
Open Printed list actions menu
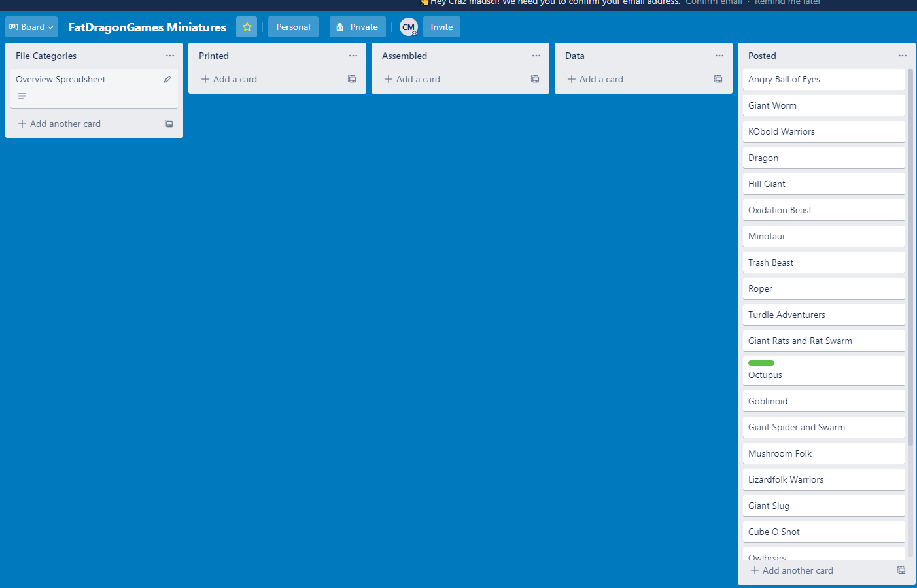tap(353, 56)
